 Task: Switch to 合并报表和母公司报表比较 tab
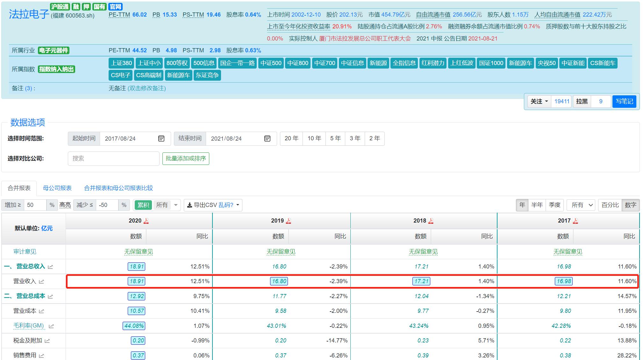point(118,188)
